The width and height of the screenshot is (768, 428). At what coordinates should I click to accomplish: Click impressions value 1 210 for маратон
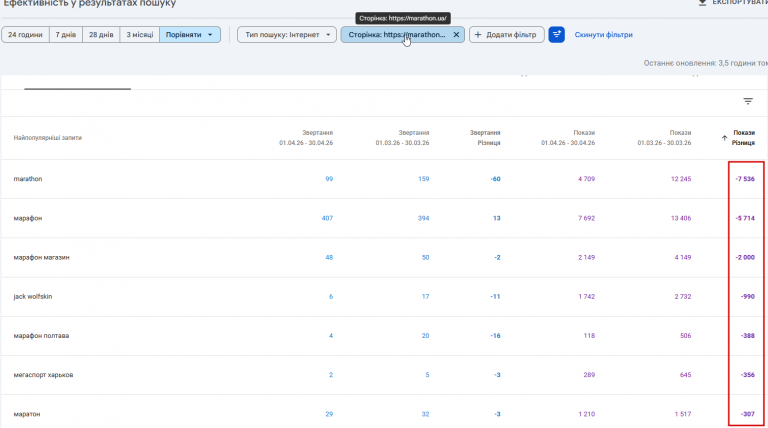pos(586,414)
